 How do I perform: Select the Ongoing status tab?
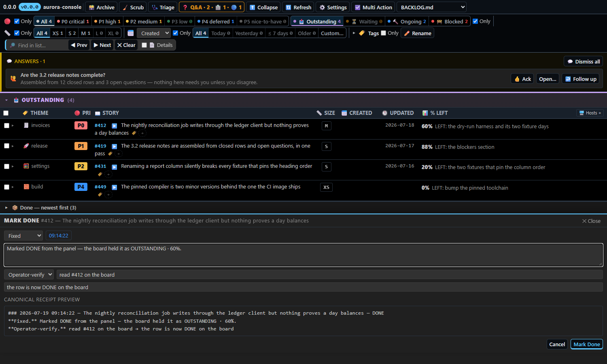407,21
